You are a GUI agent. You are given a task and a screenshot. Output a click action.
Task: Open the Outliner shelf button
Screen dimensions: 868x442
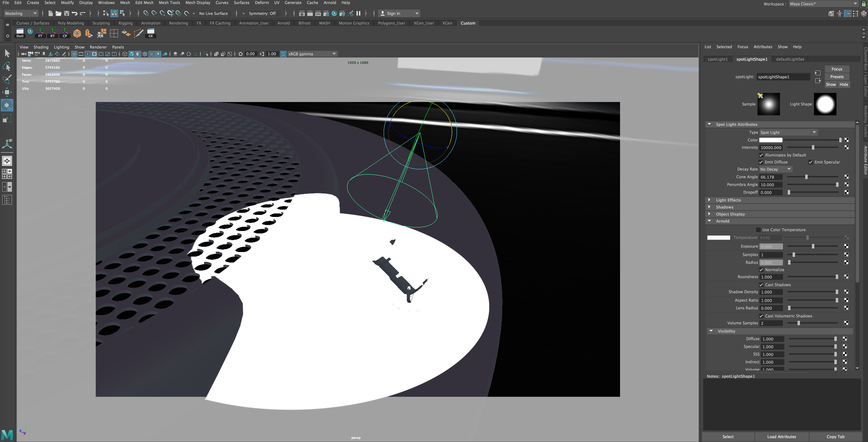pyautogui.click(x=20, y=33)
